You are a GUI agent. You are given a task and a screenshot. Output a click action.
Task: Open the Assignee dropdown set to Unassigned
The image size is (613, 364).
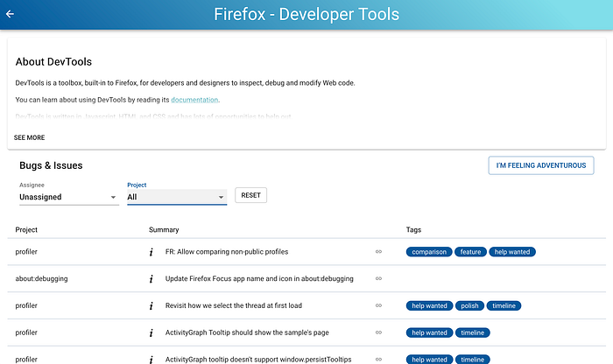pos(69,197)
